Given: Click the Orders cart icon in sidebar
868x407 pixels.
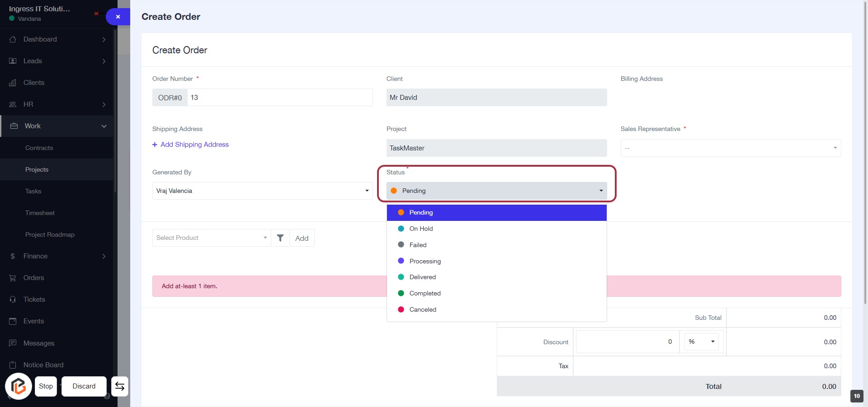Looking at the screenshot, I should pos(13,278).
